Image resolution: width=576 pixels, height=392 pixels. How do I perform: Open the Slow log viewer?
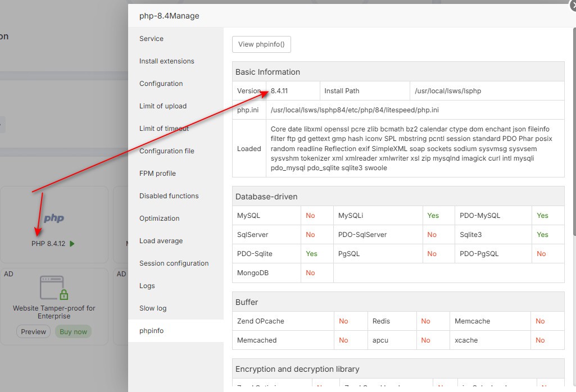pyautogui.click(x=153, y=308)
